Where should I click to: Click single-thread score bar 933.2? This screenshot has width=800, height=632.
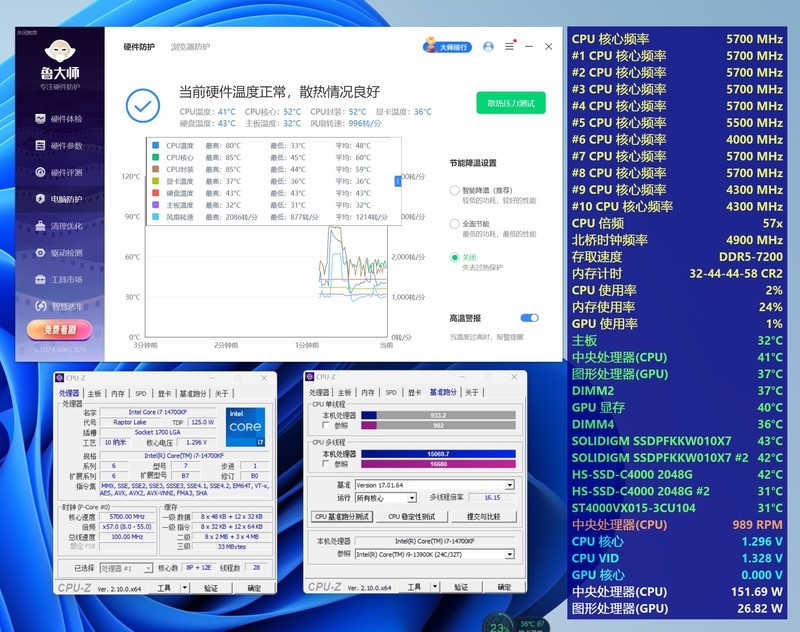tap(438, 415)
